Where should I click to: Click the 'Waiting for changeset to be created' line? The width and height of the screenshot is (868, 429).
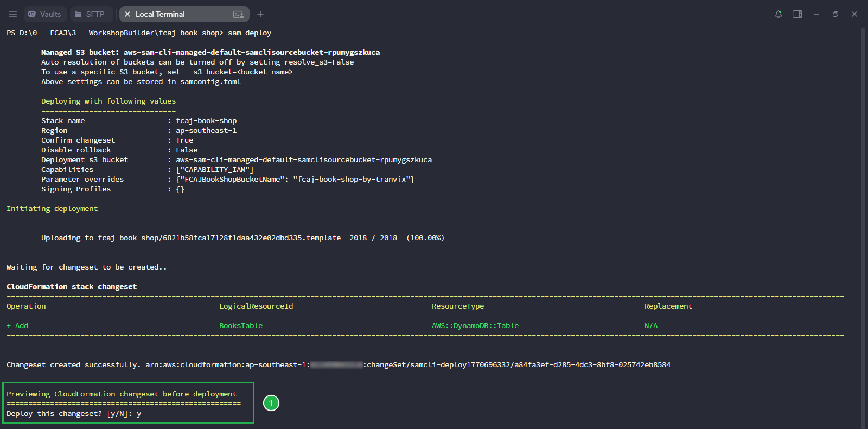(x=87, y=267)
